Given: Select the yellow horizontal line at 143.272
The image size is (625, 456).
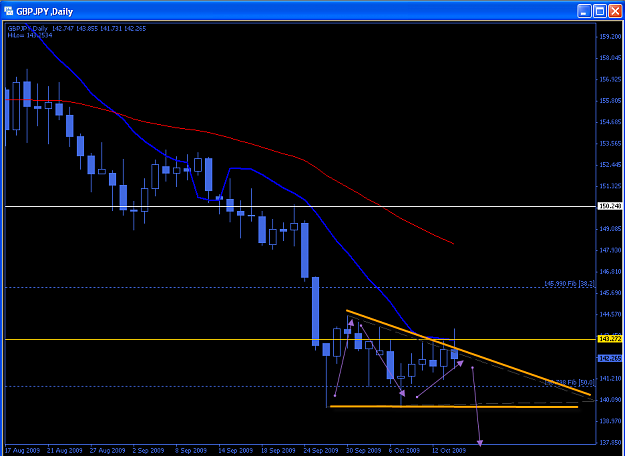Looking at the screenshot, I should (x=299, y=340).
